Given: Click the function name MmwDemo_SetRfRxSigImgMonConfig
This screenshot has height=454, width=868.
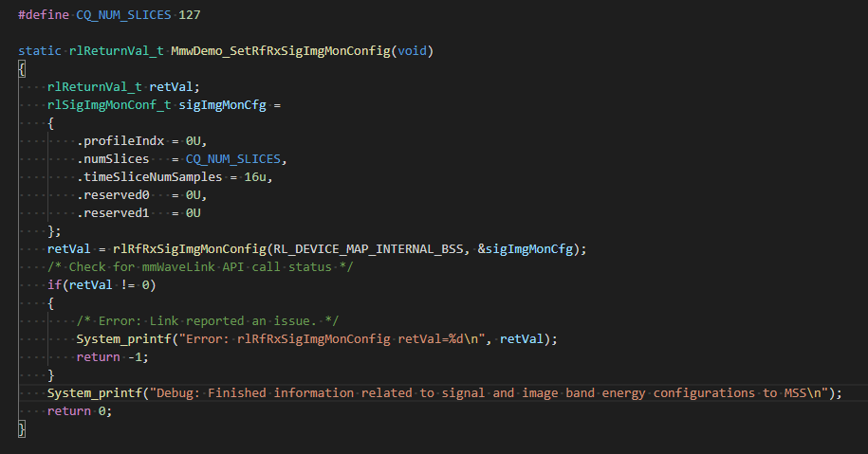Looking at the screenshot, I should 281,51.
